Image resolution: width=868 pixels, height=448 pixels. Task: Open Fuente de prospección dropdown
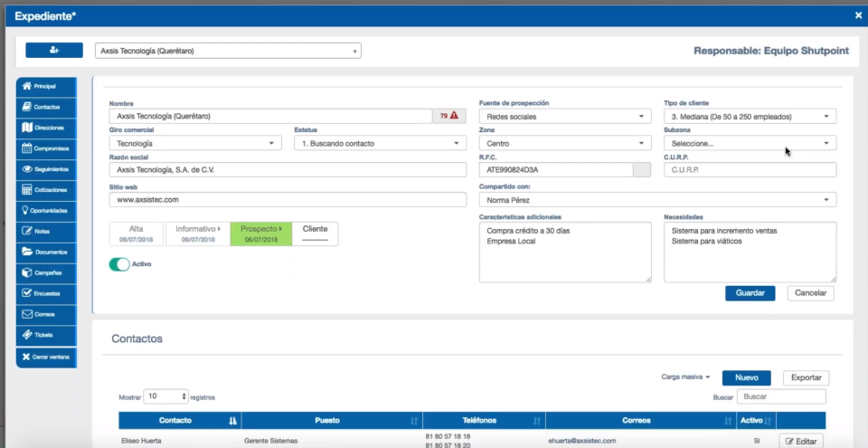coord(565,117)
